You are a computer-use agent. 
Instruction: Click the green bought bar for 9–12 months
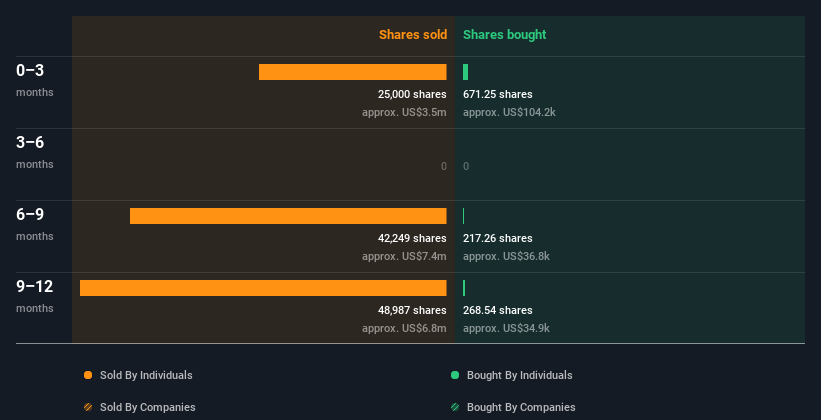tap(464, 288)
